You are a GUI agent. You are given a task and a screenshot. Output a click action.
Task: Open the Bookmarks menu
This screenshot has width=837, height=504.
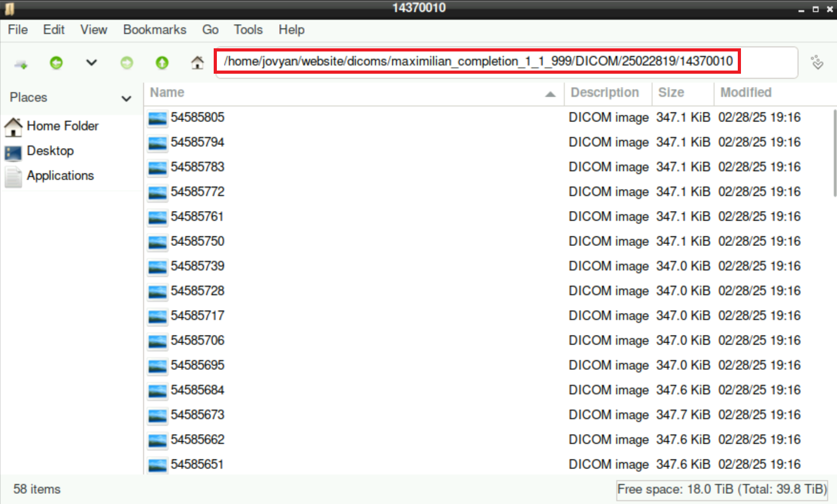(155, 30)
